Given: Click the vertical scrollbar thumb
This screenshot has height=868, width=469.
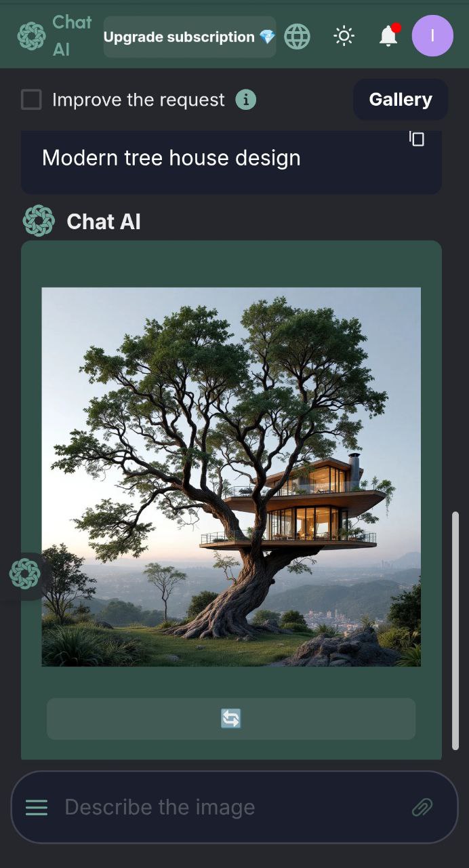Looking at the screenshot, I should (x=455, y=631).
